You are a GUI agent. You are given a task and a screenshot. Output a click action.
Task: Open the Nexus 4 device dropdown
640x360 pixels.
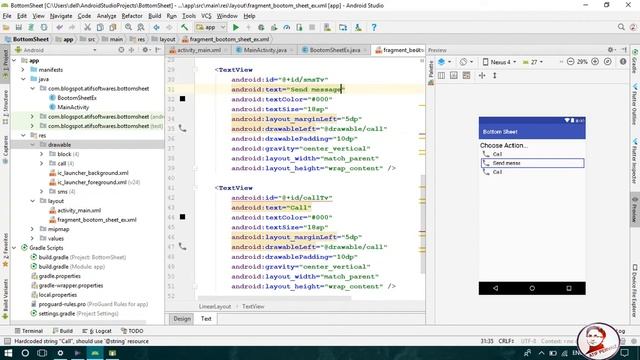pos(500,62)
